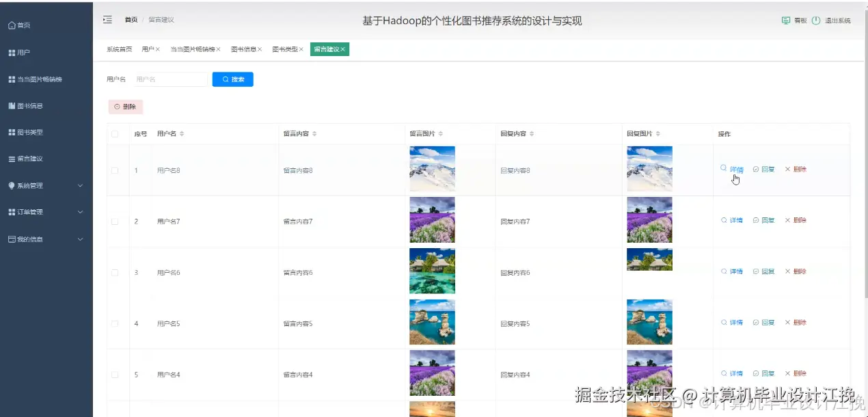This screenshot has width=868, height=417.
Task: Open 图书信息 in the sidebar
Action: point(26,106)
